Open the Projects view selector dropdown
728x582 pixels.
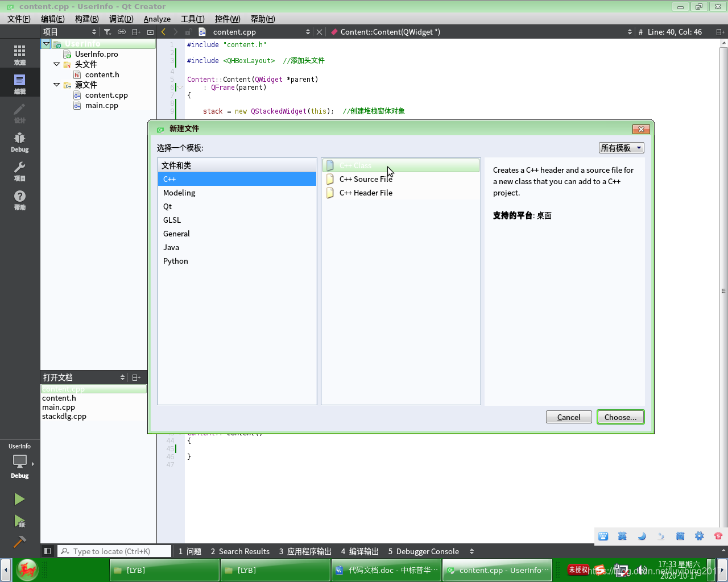(x=70, y=32)
